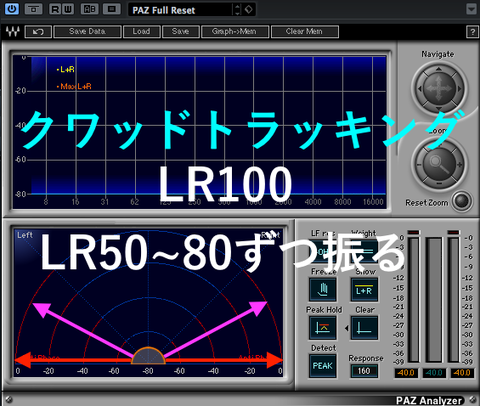Click the right meter peak value readout

[x=462, y=373]
